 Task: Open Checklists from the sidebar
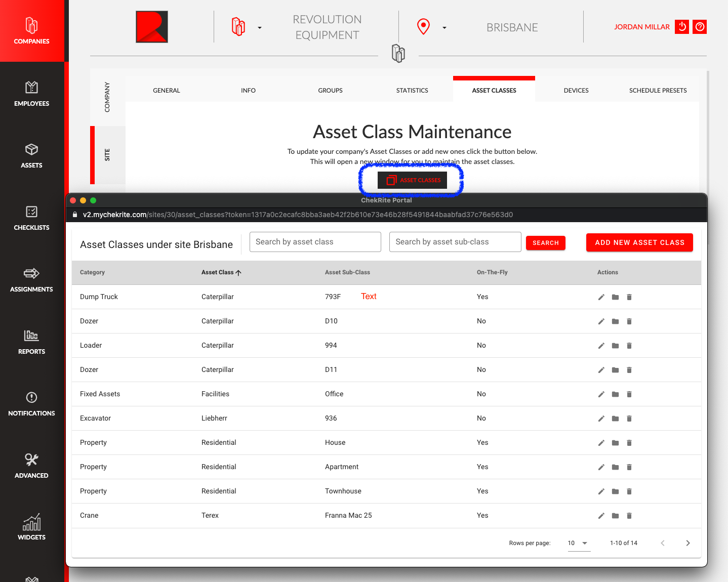(x=31, y=218)
